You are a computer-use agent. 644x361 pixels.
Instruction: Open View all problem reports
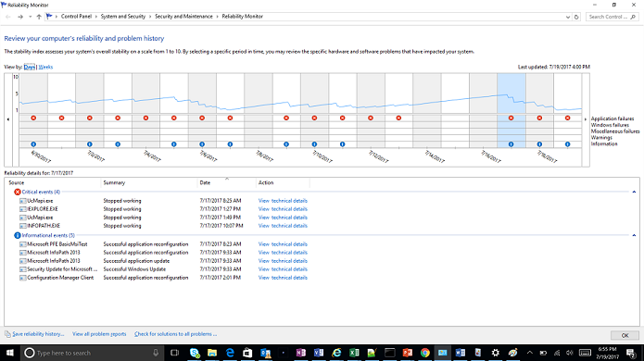click(99, 334)
